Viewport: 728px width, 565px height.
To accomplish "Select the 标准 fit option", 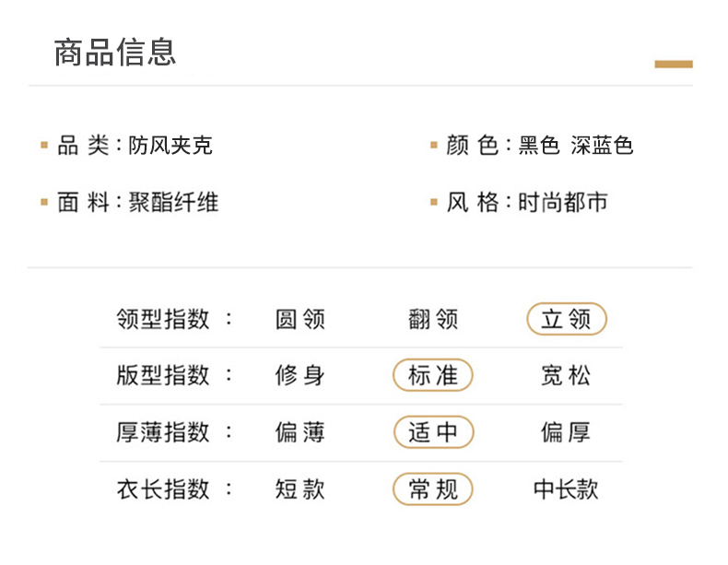I will [433, 376].
